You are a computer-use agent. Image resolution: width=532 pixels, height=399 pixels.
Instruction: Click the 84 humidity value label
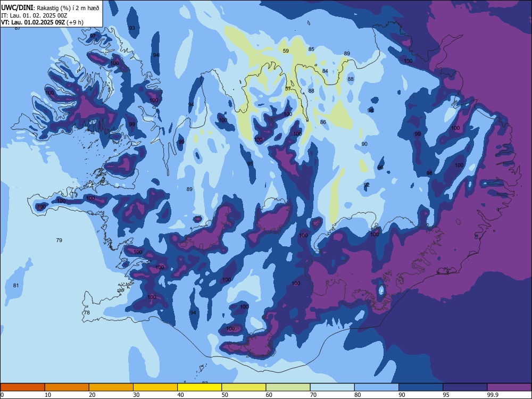[x=325, y=71]
